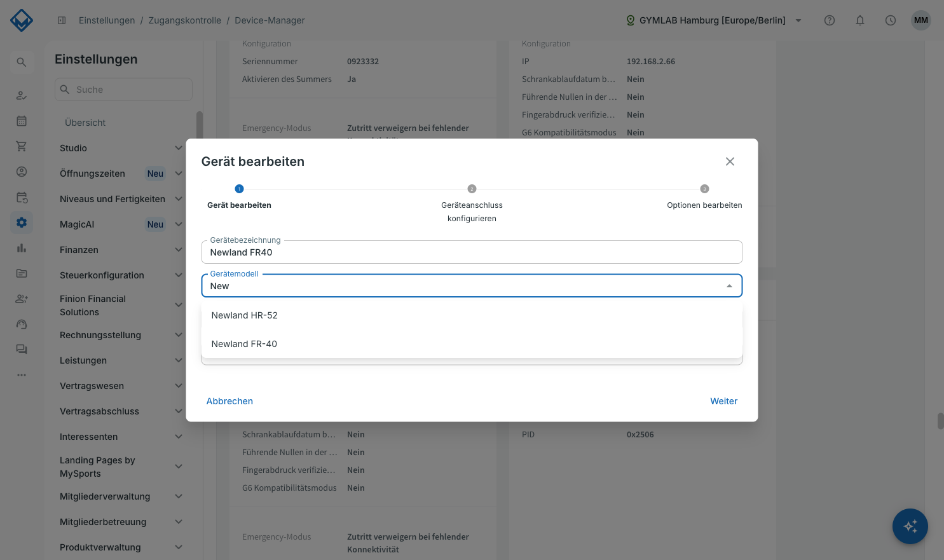The width and height of the screenshot is (944, 560).
Task: Open the MM user avatar
Action: click(x=921, y=20)
